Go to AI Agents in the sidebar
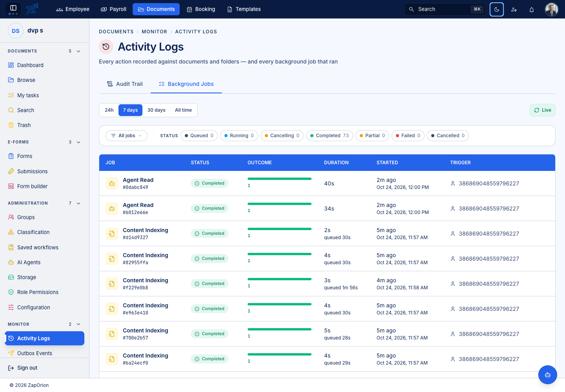The width and height of the screenshot is (565, 392). 45,262
